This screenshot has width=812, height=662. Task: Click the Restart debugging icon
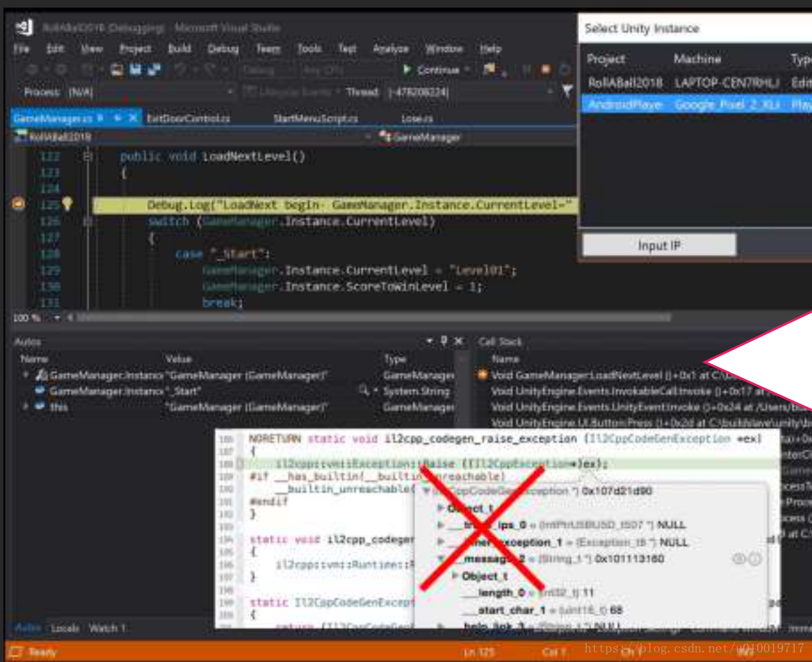[565, 69]
